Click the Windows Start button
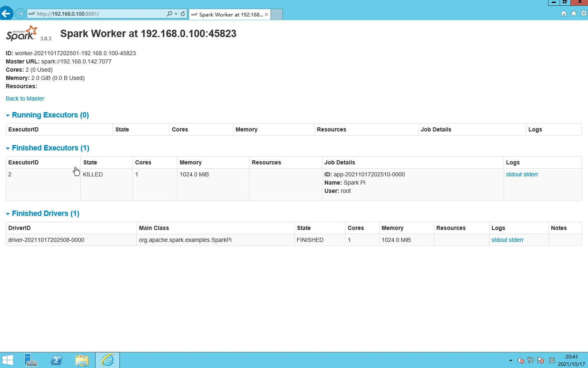 click(x=7, y=360)
